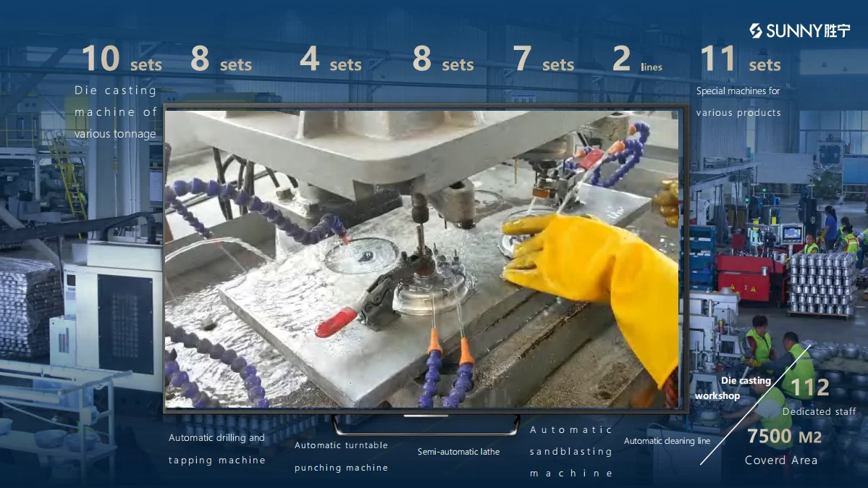
Task: Click the 'Automatic cleaning line' label
Action: 667,441
